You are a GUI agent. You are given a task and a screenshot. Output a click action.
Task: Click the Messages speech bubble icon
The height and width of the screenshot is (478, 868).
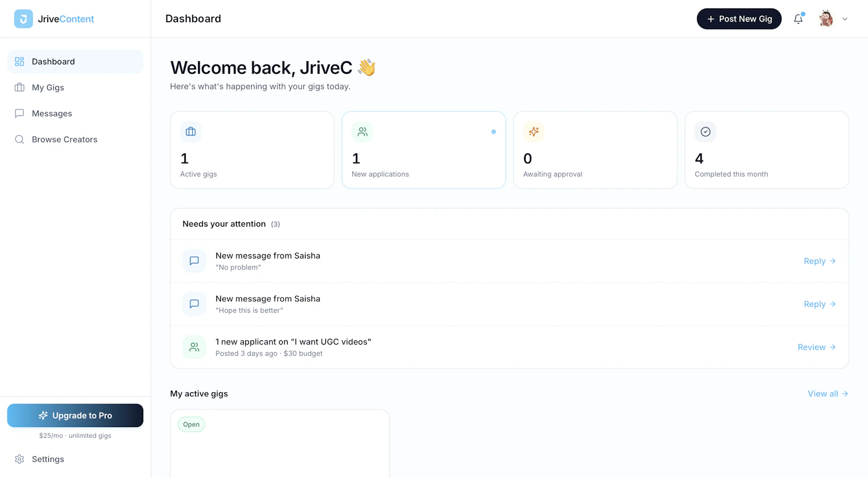tap(20, 113)
